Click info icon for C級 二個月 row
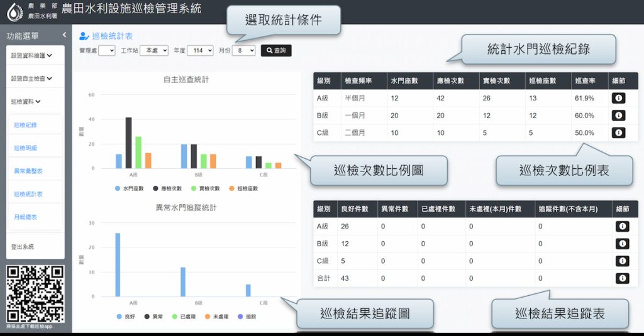644x336 pixels. click(618, 133)
